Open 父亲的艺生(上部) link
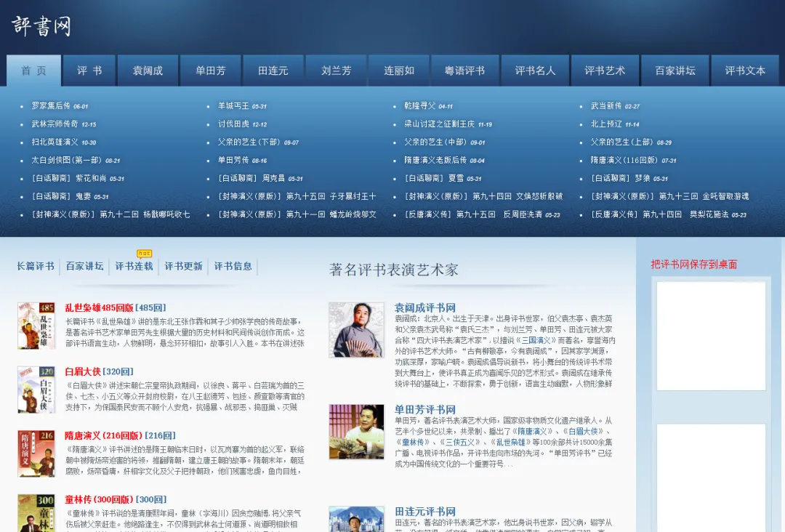This screenshot has height=532, width=785. tap(621, 142)
